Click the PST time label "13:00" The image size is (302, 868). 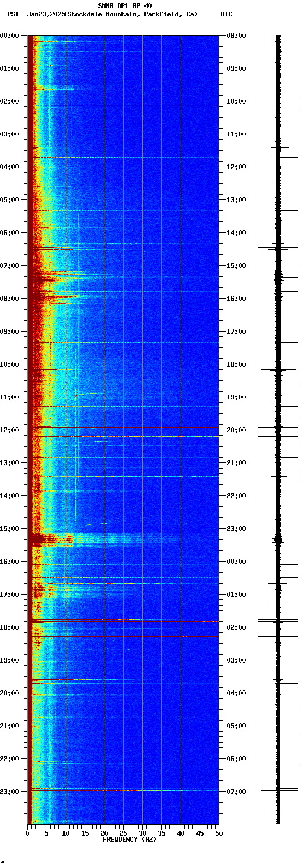[10, 462]
